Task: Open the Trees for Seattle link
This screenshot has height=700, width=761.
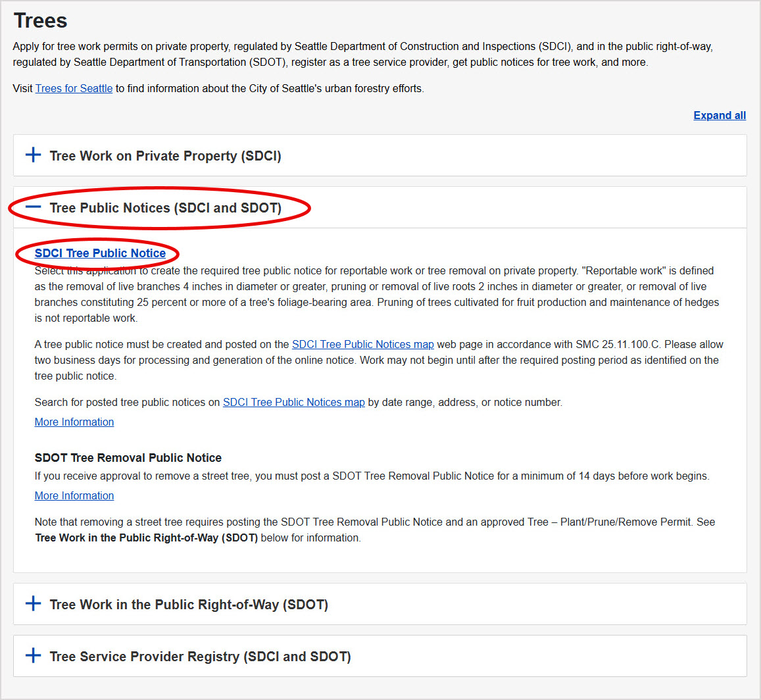Action: (74, 88)
